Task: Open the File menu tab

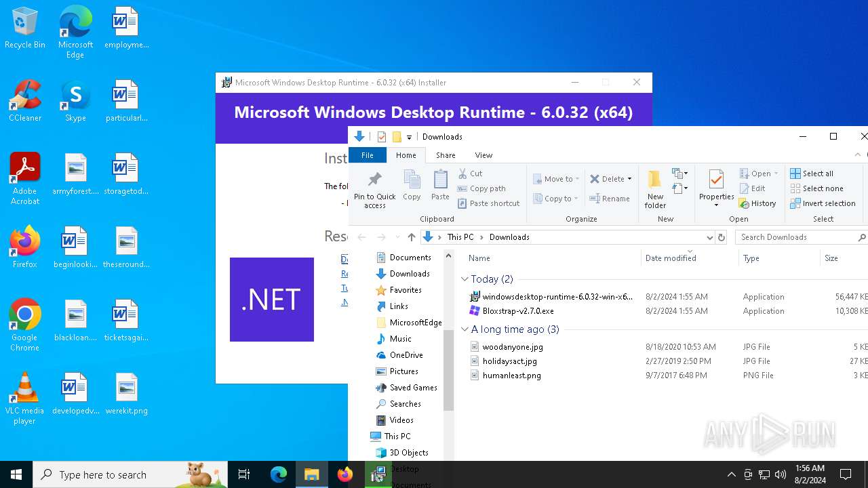Action: (367, 155)
